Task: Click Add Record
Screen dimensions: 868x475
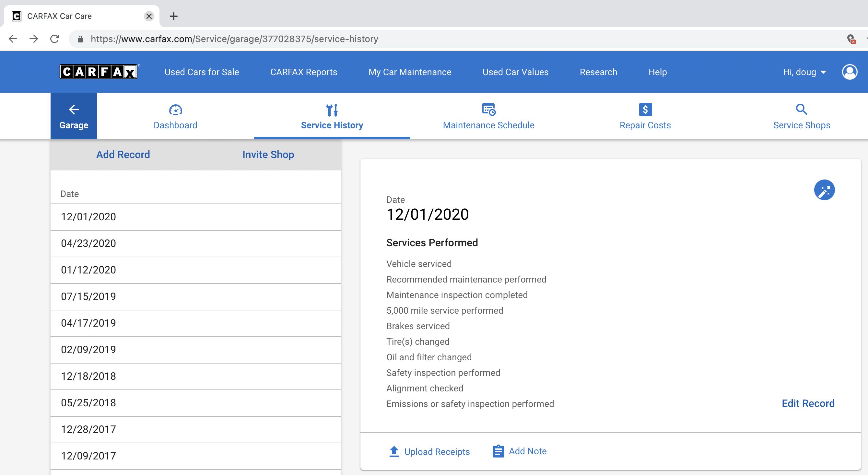Action: coord(123,155)
